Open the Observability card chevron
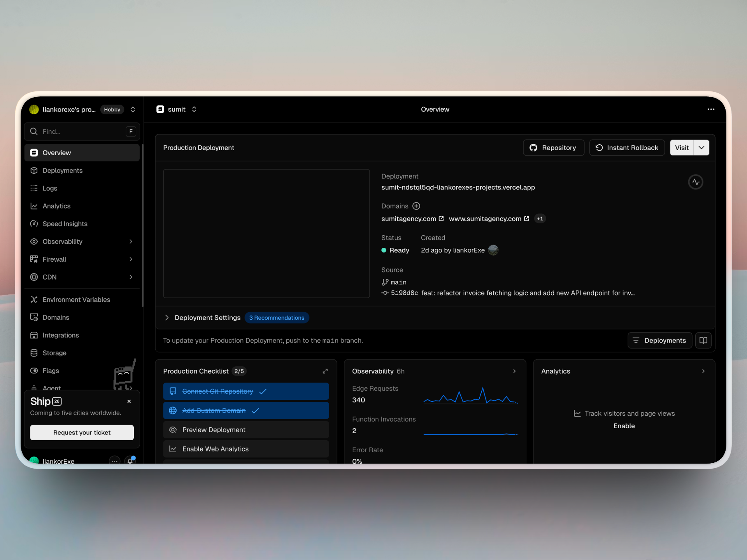The image size is (747, 560). coord(515,371)
